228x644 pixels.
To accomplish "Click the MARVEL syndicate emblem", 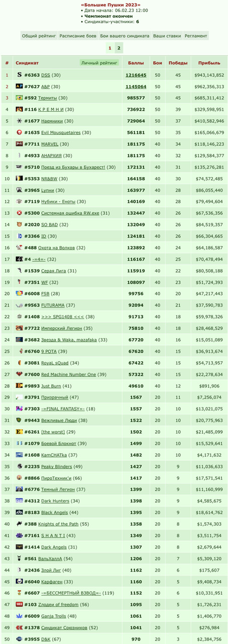I will 19,144.
